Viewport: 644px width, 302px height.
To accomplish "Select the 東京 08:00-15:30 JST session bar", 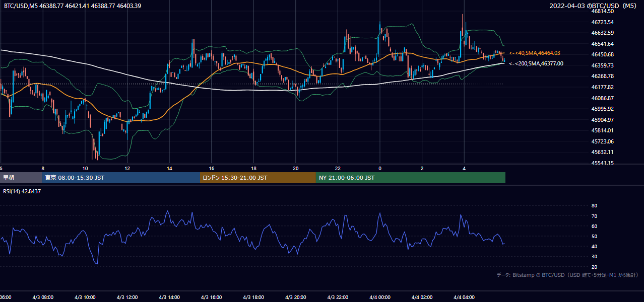I will click(121, 178).
